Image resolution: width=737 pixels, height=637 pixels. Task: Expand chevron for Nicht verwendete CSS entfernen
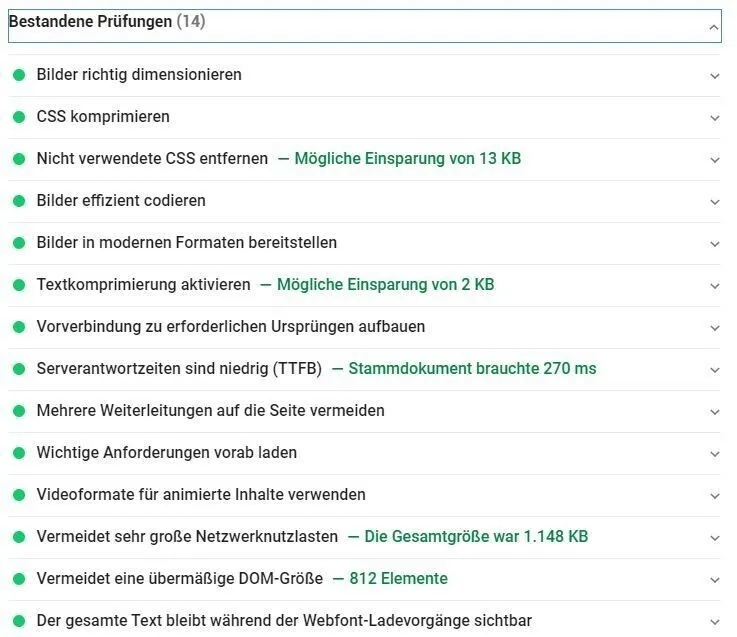coord(714,160)
